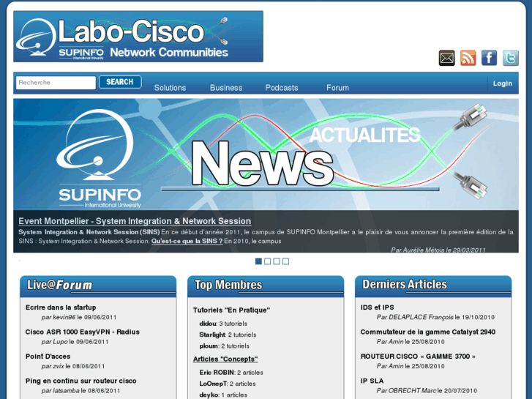The width and height of the screenshot is (532, 399).
Task: Open the Solutions menu
Action: pos(170,88)
